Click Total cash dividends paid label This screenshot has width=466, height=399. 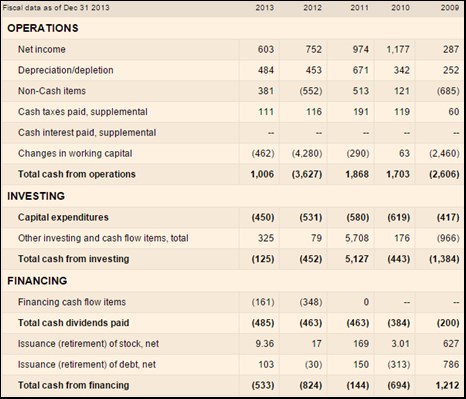point(73,323)
